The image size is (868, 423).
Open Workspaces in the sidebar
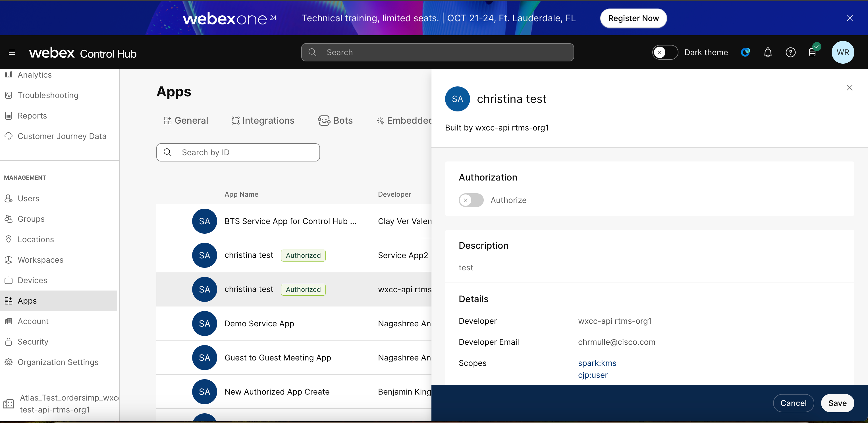[40, 260]
